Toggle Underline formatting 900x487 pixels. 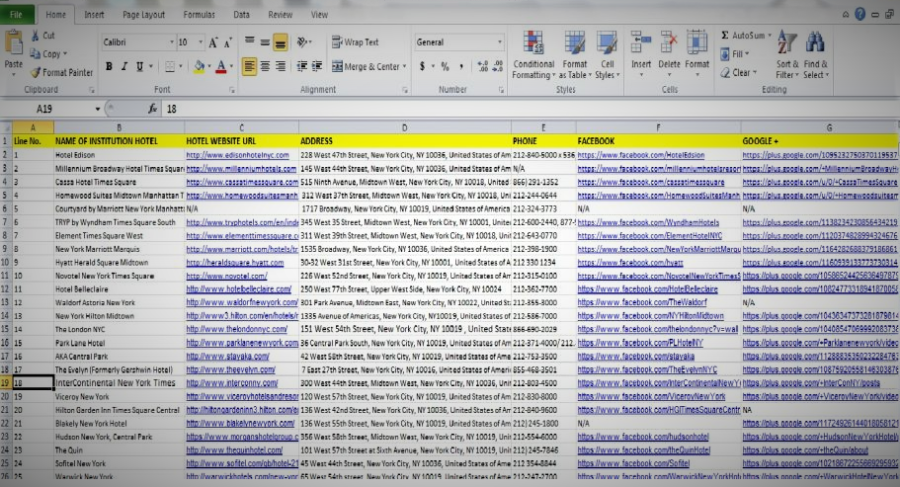coord(139,67)
